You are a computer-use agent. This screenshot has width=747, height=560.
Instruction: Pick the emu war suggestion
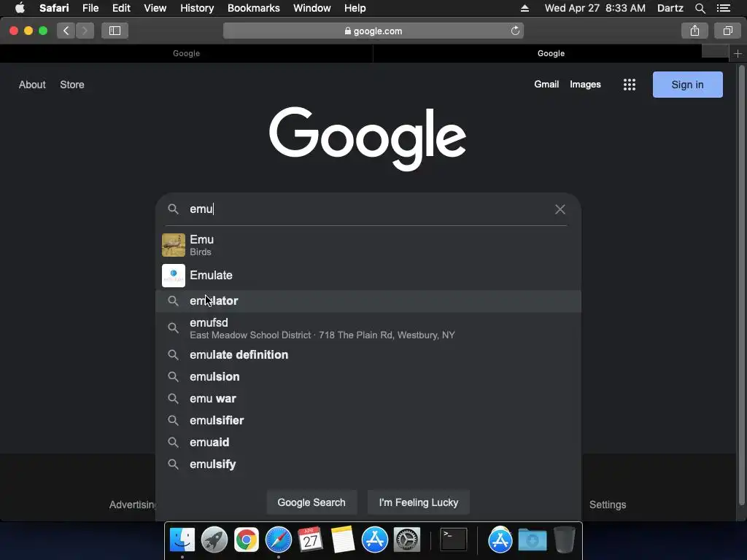click(368, 399)
